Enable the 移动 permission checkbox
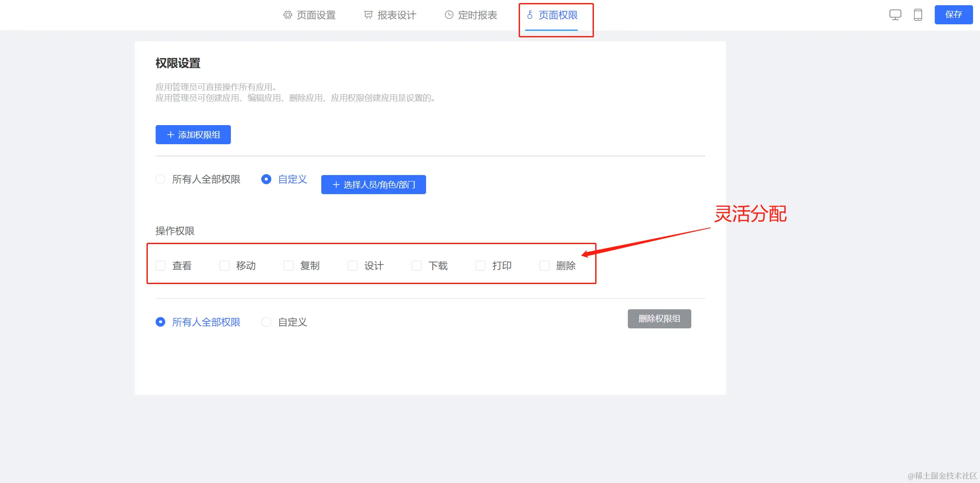980x483 pixels. pyautogui.click(x=224, y=265)
